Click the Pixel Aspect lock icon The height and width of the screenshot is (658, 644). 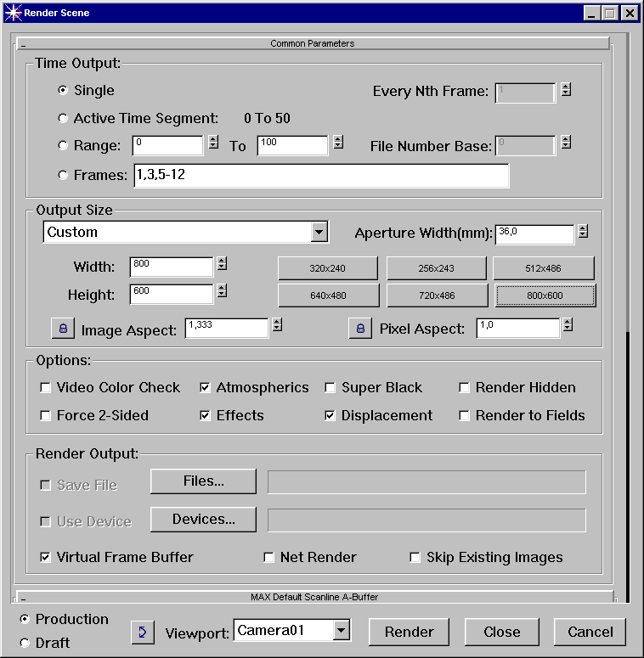tap(360, 329)
